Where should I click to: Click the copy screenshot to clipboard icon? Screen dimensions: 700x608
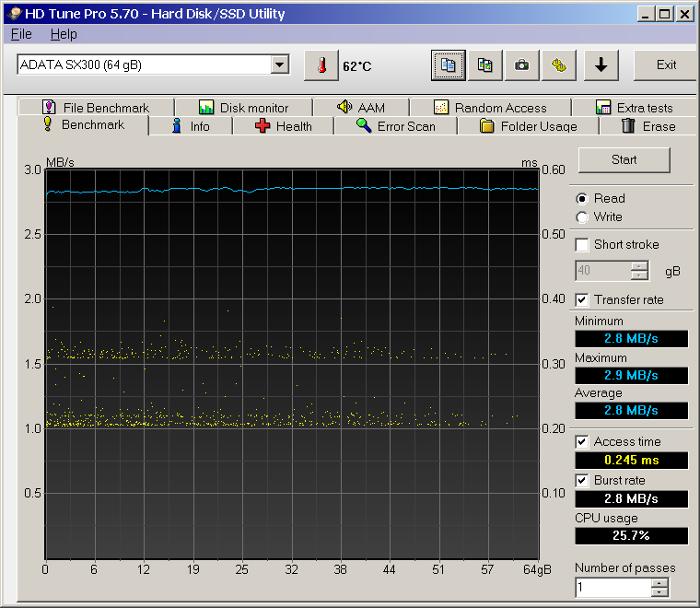[484, 65]
